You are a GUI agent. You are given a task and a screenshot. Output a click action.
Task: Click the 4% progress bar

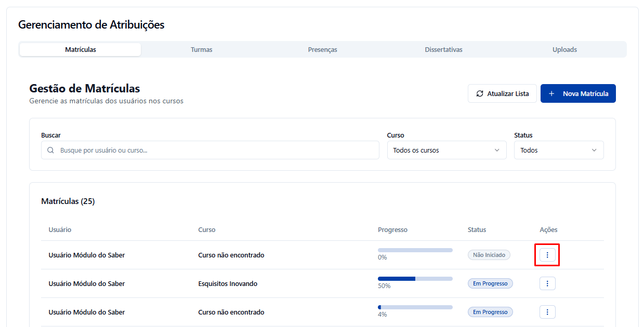coord(415,307)
